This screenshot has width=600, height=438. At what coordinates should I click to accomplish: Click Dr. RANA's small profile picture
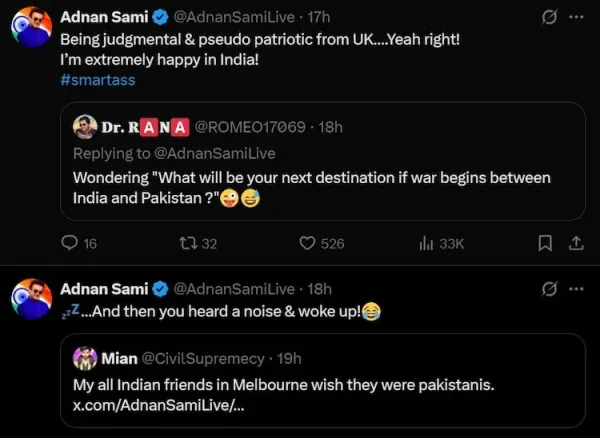tap(85, 127)
